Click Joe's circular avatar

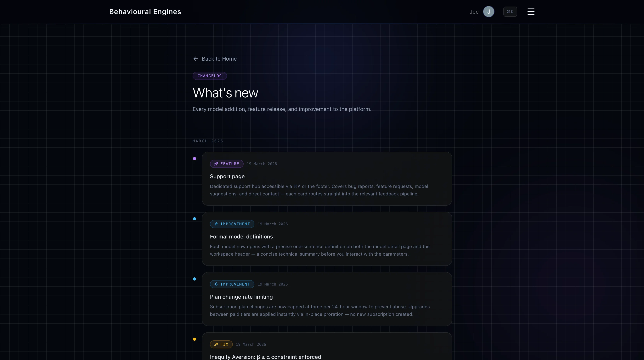click(489, 12)
